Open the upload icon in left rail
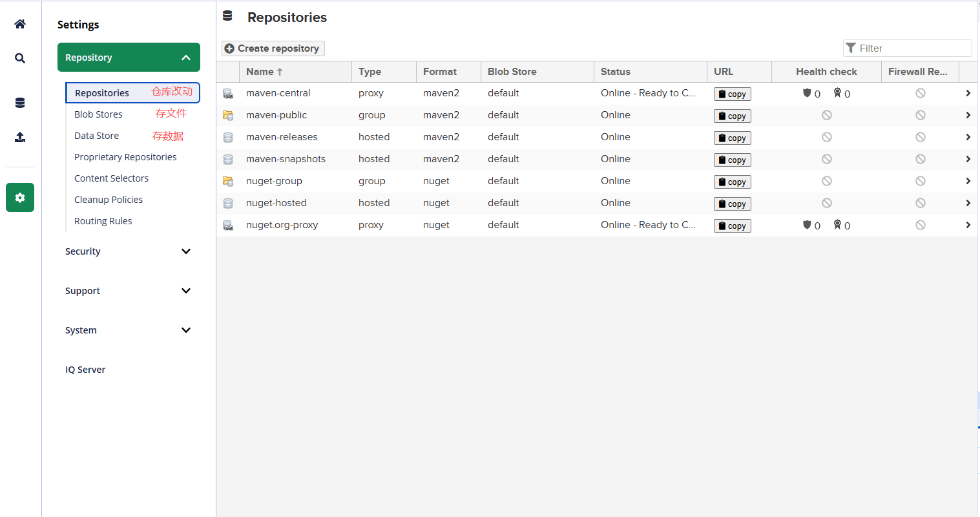This screenshot has height=517, width=980. pos(20,137)
